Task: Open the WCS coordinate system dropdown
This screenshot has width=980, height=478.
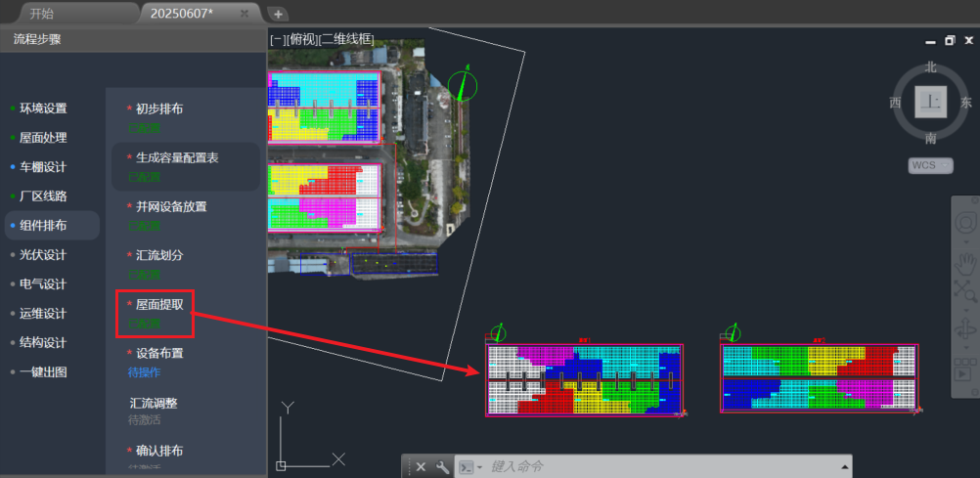Action: tap(930, 165)
